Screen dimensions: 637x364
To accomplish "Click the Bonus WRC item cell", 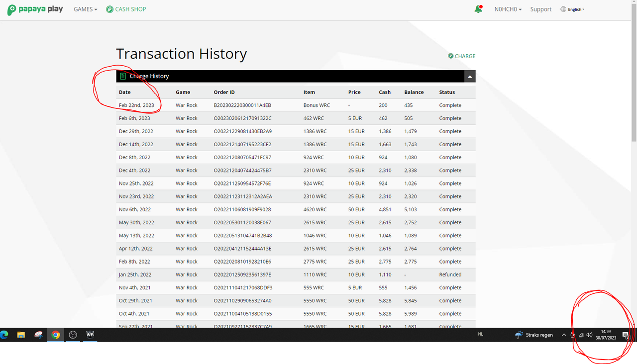I will (x=317, y=105).
